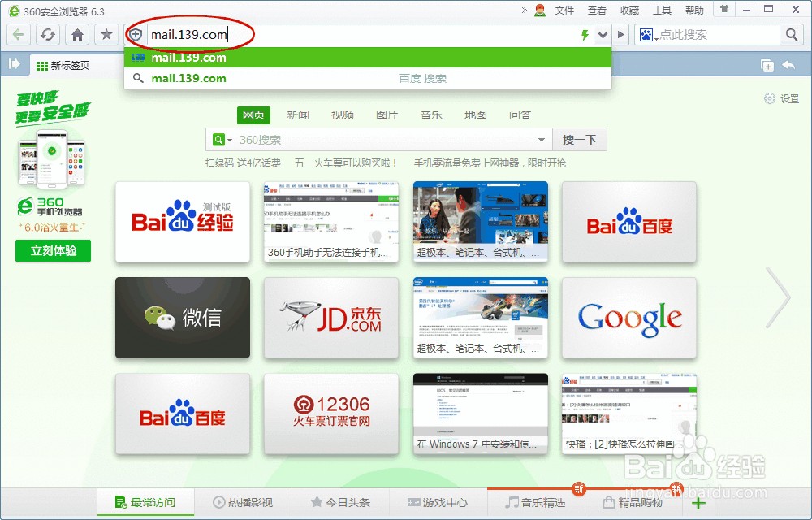Screen dimensions: 812x520
Task: Click the shield icon in address bar
Action: click(x=136, y=35)
